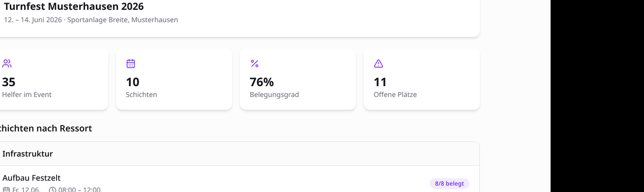Screen dimensions: 644x192
Task: Open the 10 Schichten card
Action: coord(174,79)
